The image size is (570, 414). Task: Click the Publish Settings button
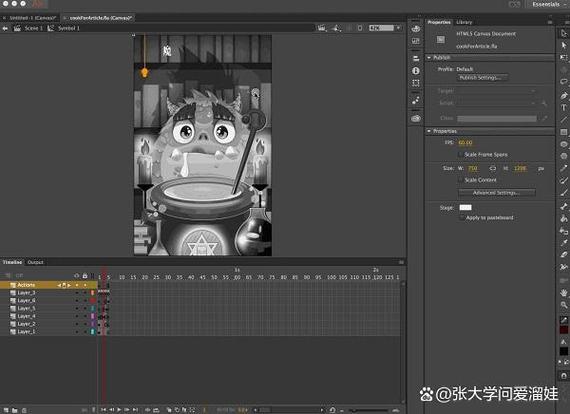click(482, 78)
